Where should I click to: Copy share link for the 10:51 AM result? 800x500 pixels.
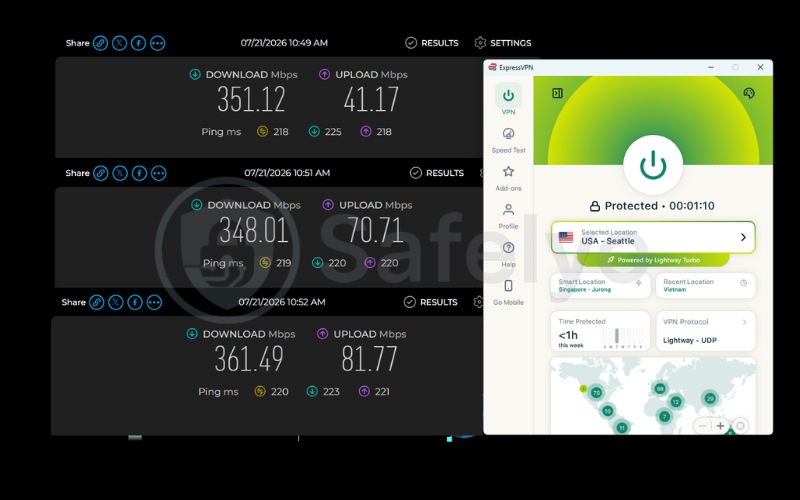pos(101,173)
